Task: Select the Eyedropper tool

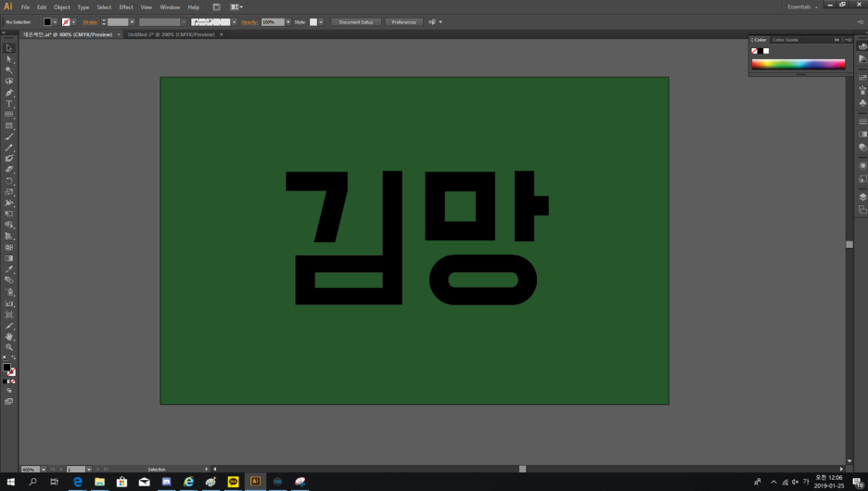Action: [9, 270]
